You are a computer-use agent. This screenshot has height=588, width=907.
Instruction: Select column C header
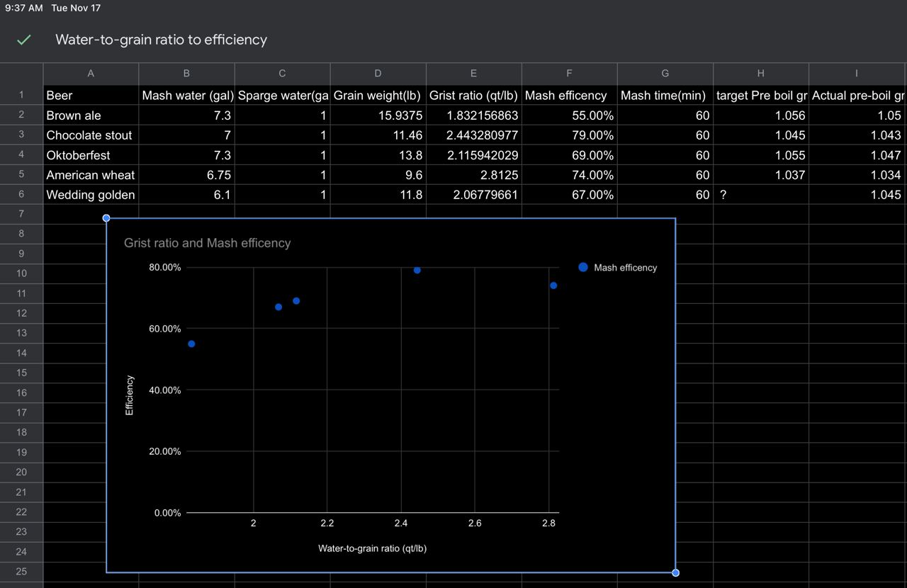pos(282,74)
